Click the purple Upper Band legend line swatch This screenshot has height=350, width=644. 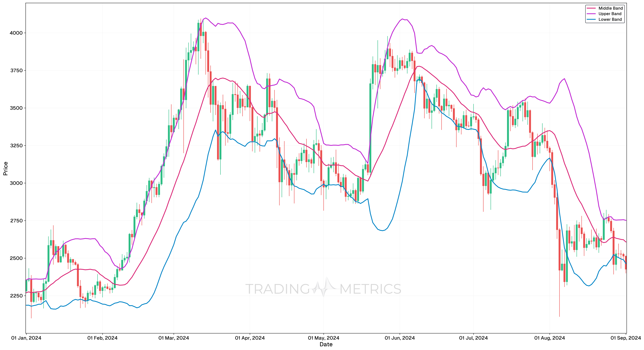(591, 14)
